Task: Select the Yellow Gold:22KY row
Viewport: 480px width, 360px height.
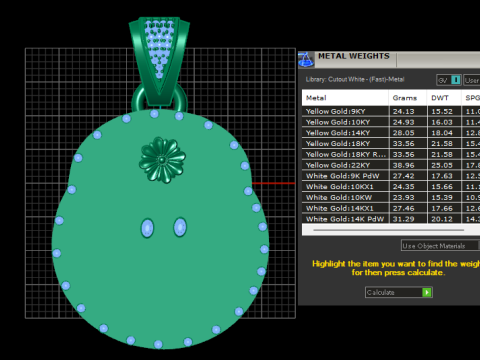Action: point(391,165)
